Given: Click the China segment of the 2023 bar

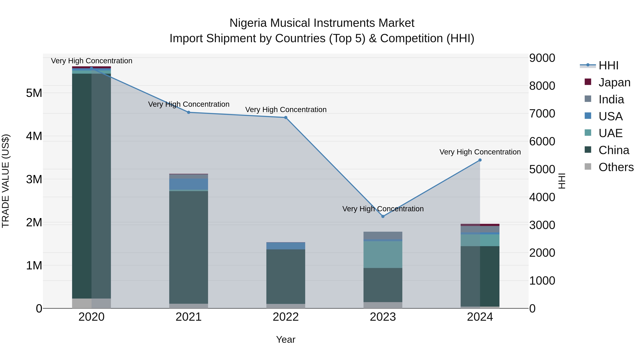Looking at the screenshot, I should 383,285.
